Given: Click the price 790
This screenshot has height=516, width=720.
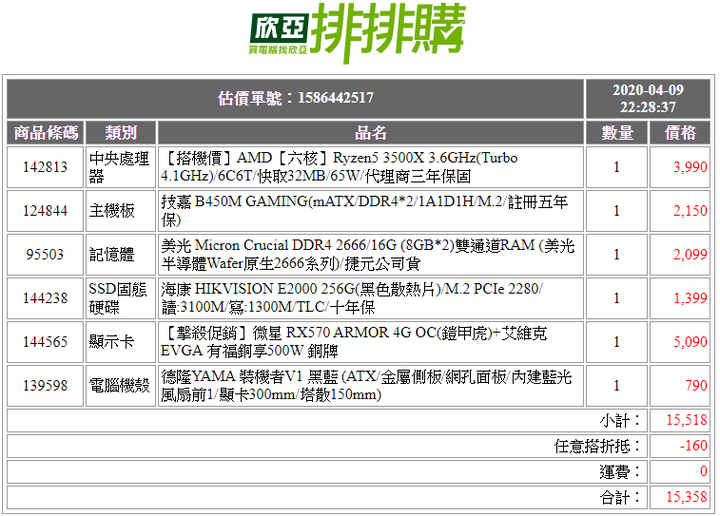Looking at the screenshot, I should coord(696,386).
